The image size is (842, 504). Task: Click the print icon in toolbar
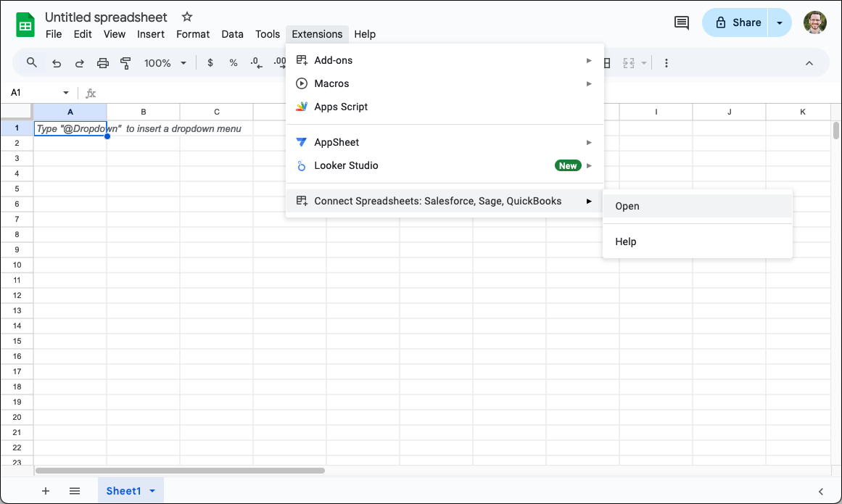click(x=103, y=63)
